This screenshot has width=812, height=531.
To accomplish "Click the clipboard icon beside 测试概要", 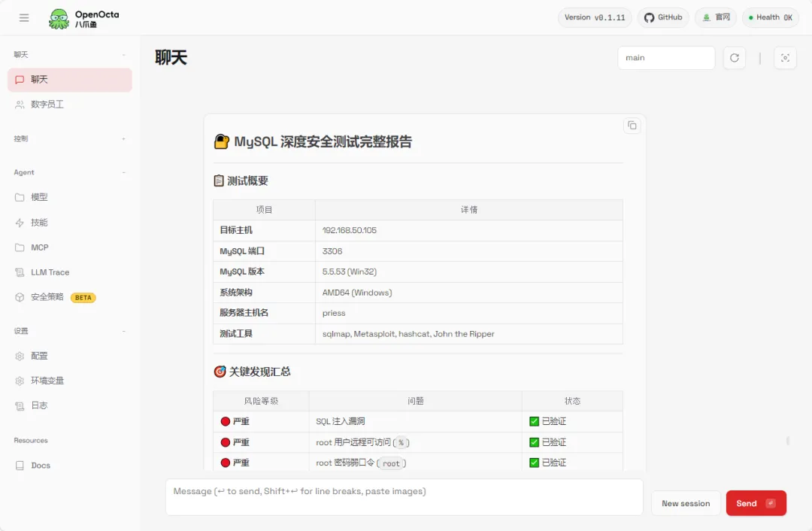I will (x=219, y=181).
